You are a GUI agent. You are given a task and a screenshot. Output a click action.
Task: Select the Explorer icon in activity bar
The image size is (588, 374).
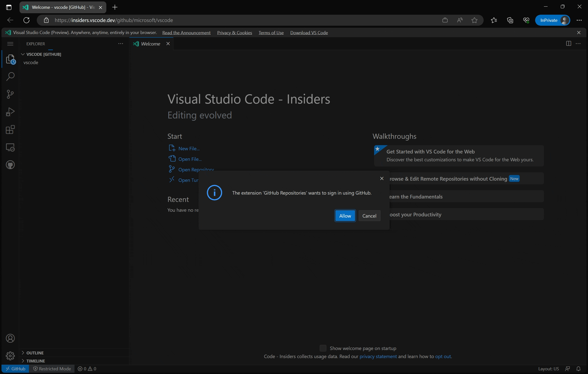click(x=11, y=59)
